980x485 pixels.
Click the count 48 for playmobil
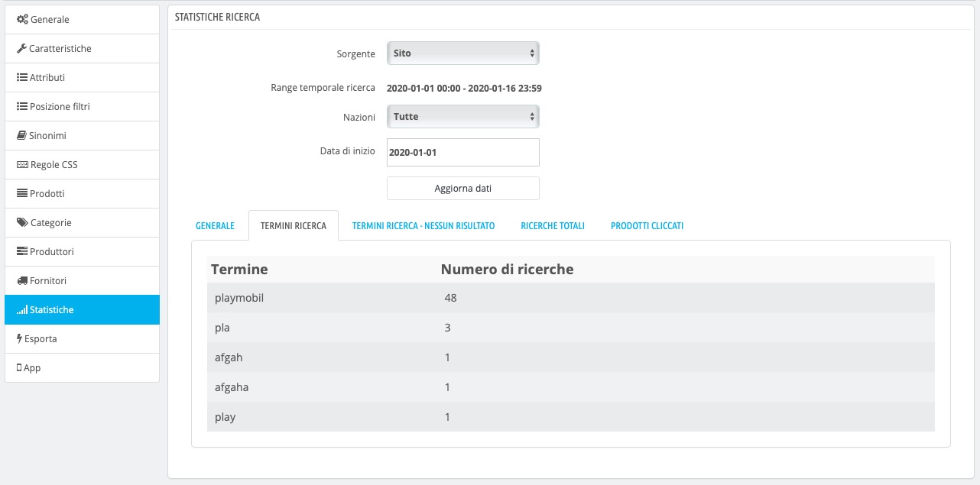[450, 298]
